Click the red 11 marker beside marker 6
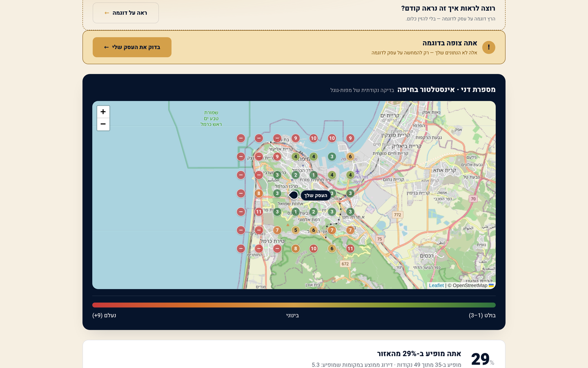Viewport: 588px width, 368px height. click(350, 249)
